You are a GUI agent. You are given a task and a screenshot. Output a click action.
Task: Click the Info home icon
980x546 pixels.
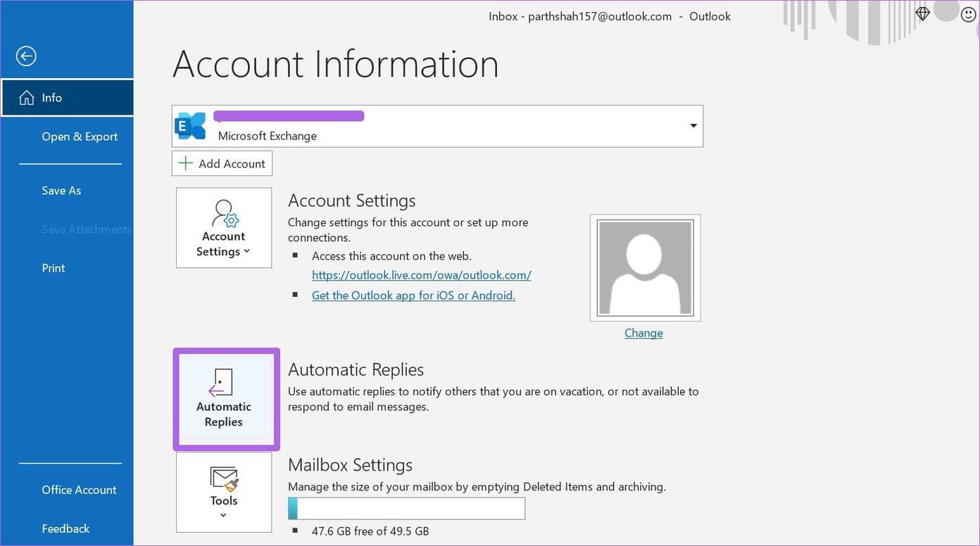27,98
